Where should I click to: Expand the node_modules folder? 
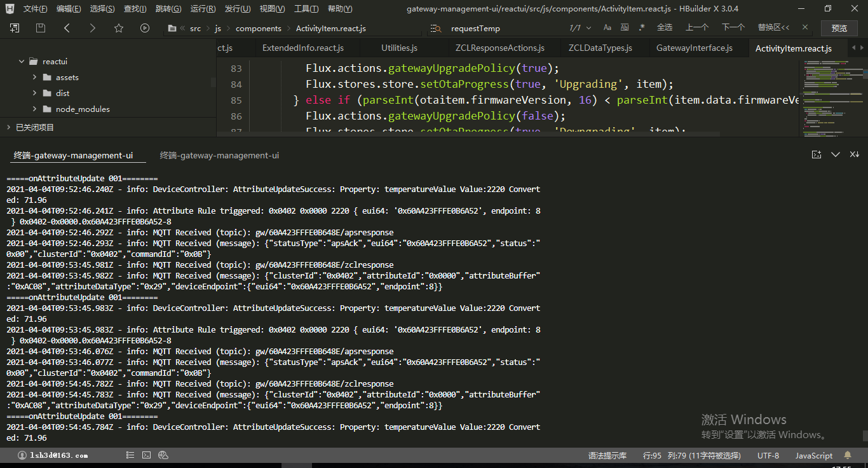35,109
